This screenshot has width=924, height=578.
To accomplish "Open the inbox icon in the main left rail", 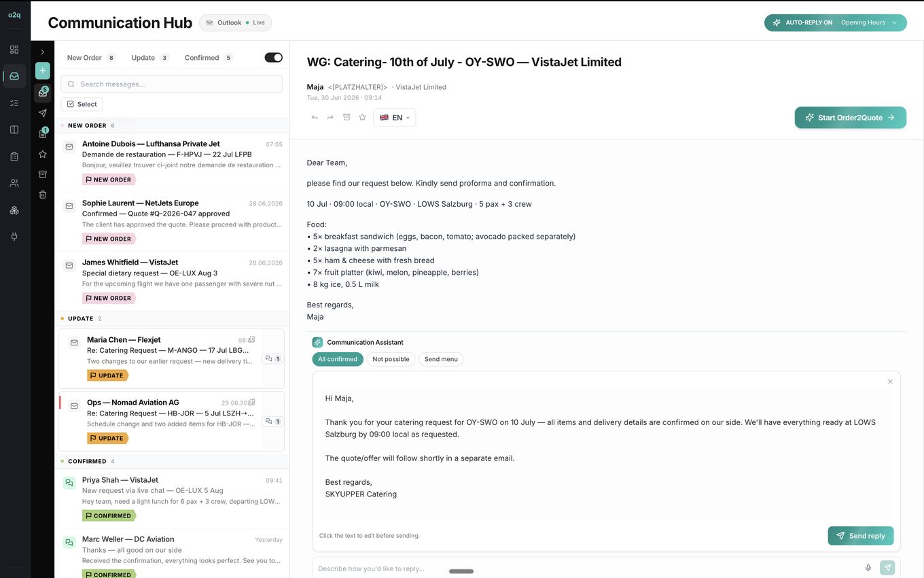I will coord(14,76).
